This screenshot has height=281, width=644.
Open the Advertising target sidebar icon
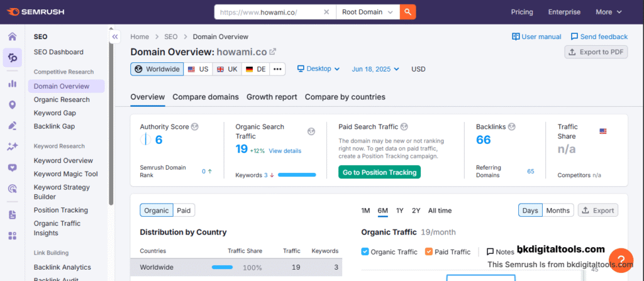(13, 189)
